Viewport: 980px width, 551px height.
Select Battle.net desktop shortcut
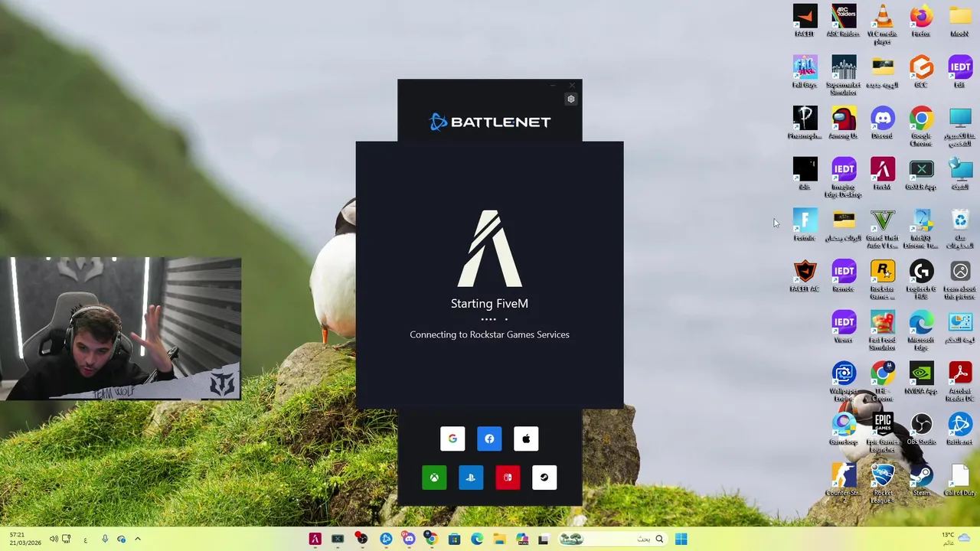click(x=960, y=429)
